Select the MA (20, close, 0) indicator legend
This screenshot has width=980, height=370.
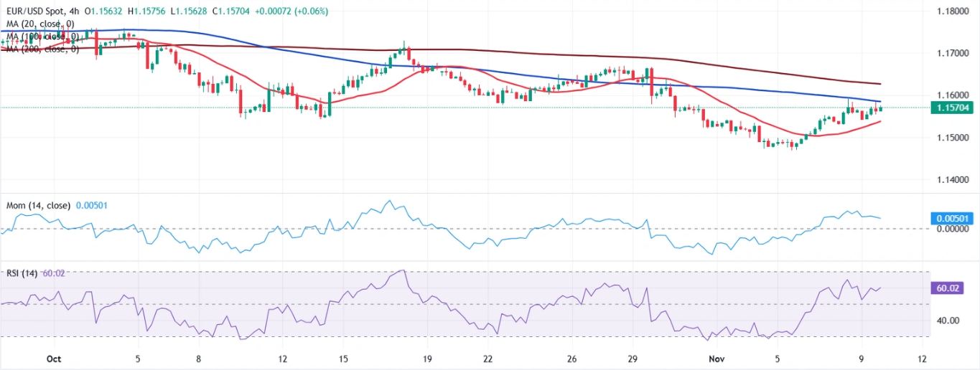pyautogui.click(x=39, y=24)
